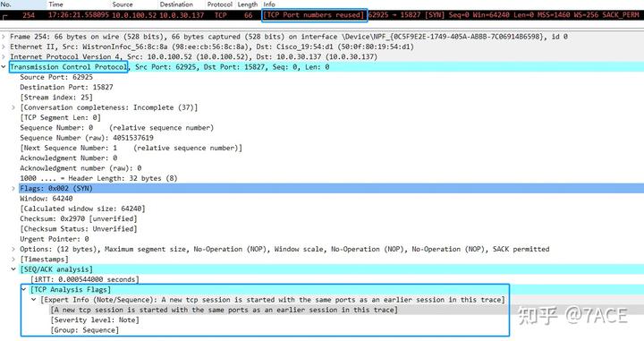This screenshot has width=644, height=341.
Task: Expand the Flags: 0x002 (SYN) row
Action: (13, 189)
